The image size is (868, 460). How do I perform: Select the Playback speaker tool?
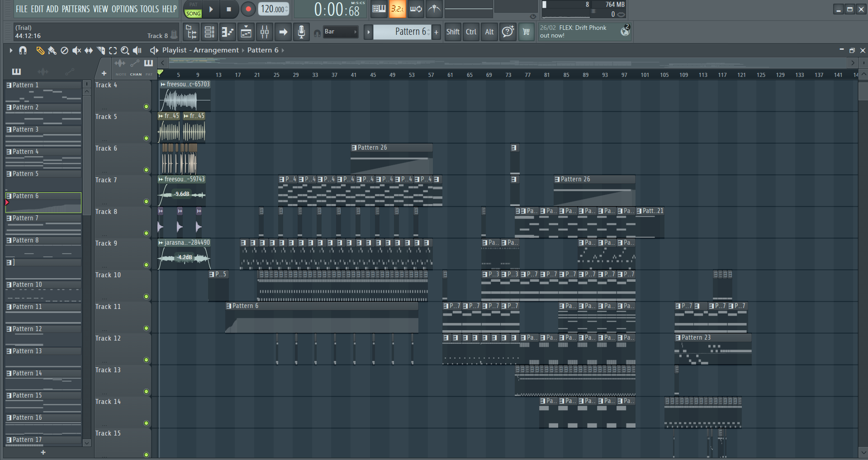point(137,50)
